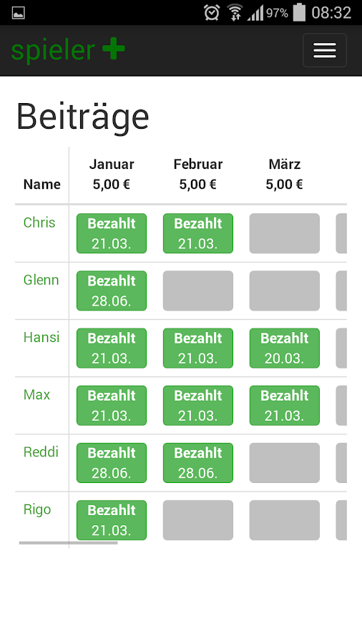Tap the alarm clock status icon
The height and width of the screenshot is (644, 362).
(x=211, y=13)
